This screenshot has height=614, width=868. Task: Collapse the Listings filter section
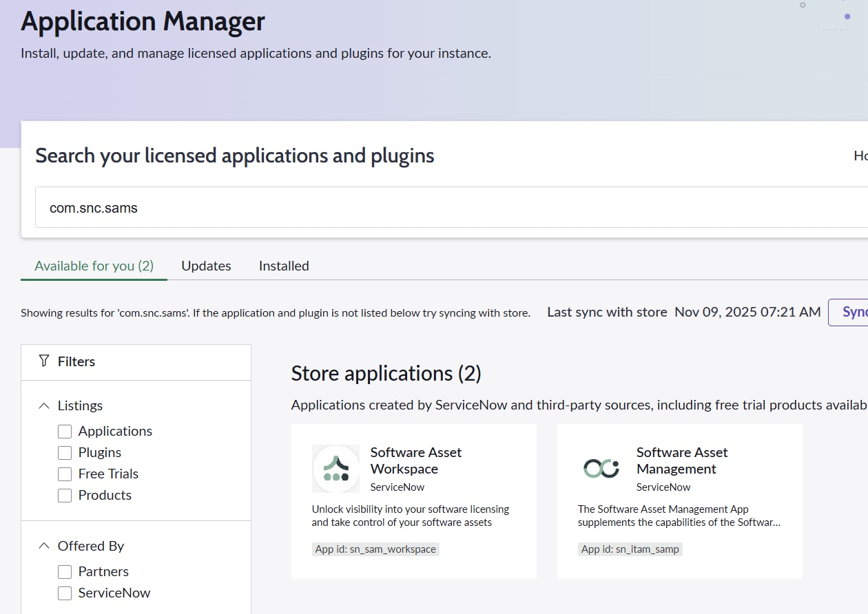coord(44,406)
